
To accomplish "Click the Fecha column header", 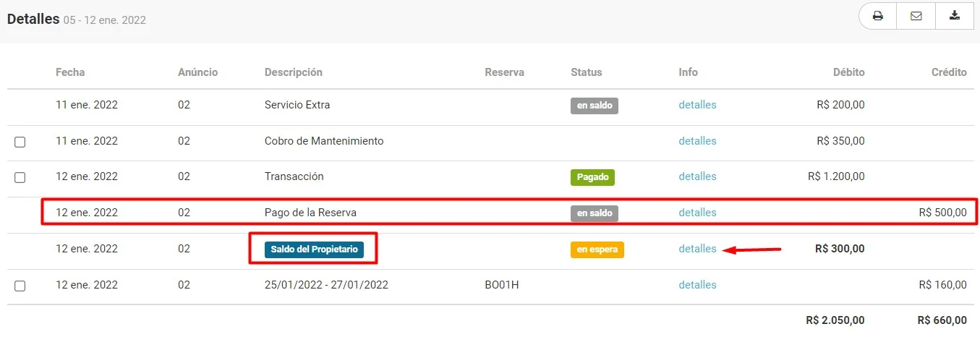I will point(70,72).
